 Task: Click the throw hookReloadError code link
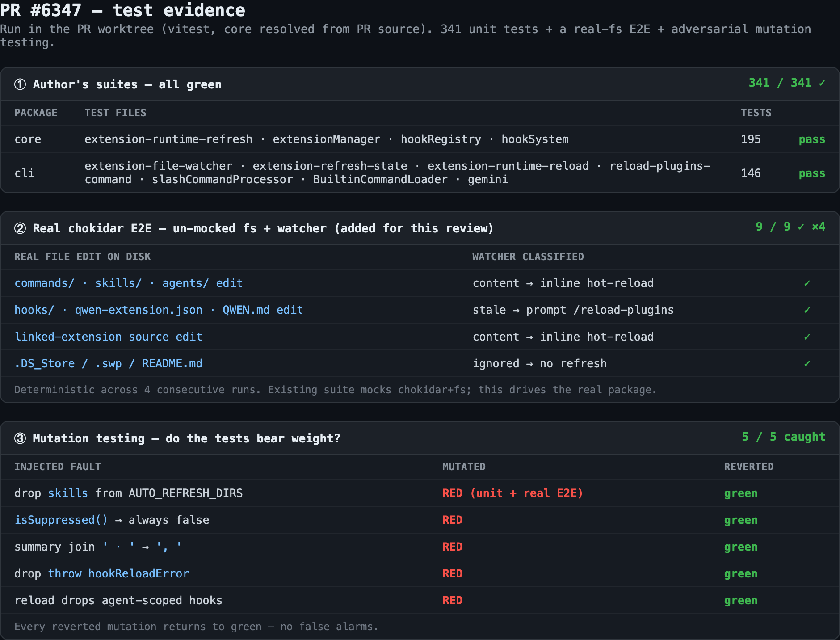tap(118, 573)
